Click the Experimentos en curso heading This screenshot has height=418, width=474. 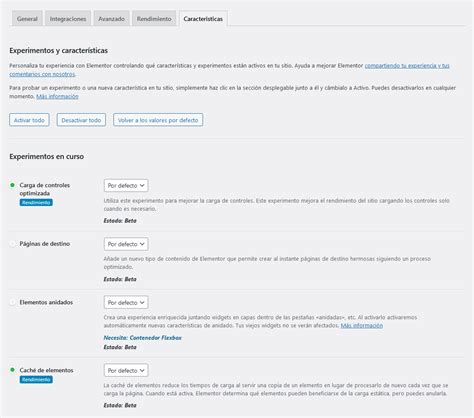(46, 156)
